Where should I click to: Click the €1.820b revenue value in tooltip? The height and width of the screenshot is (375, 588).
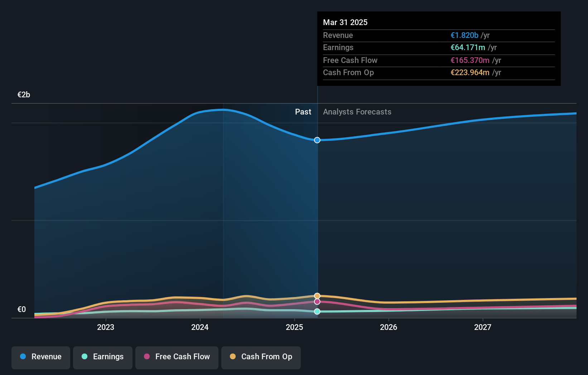tap(464, 35)
